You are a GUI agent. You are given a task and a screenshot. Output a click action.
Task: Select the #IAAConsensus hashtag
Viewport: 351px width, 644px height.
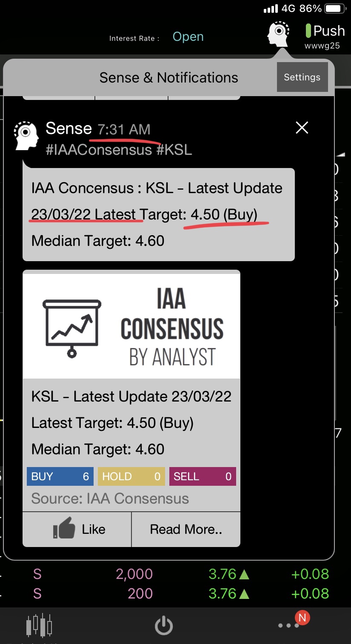coord(99,150)
